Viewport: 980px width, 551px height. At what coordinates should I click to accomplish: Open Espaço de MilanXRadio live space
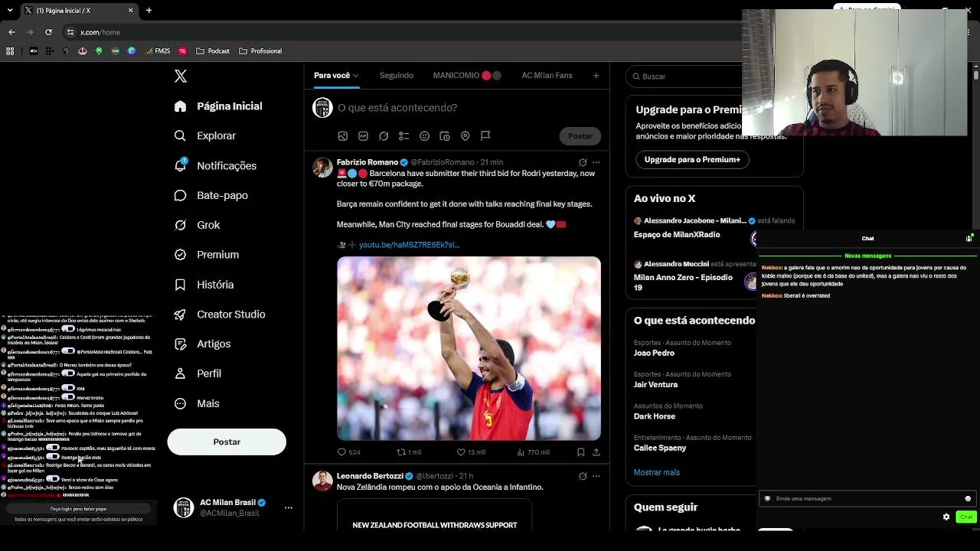click(x=677, y=235)
